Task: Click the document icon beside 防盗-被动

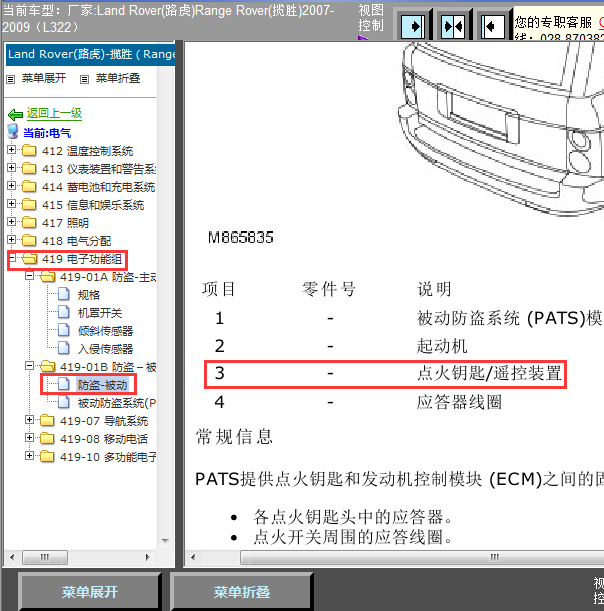Action: (x=64, y=384)
